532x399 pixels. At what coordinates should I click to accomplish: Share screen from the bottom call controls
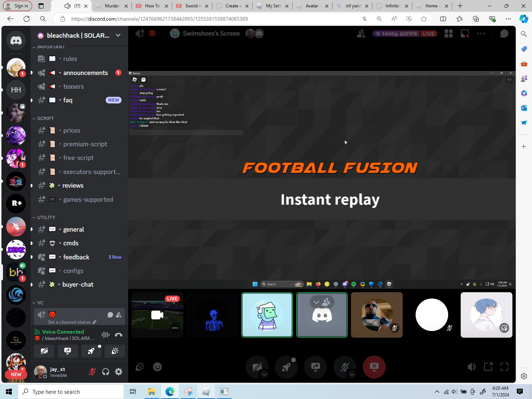click(x=316, y=367)
